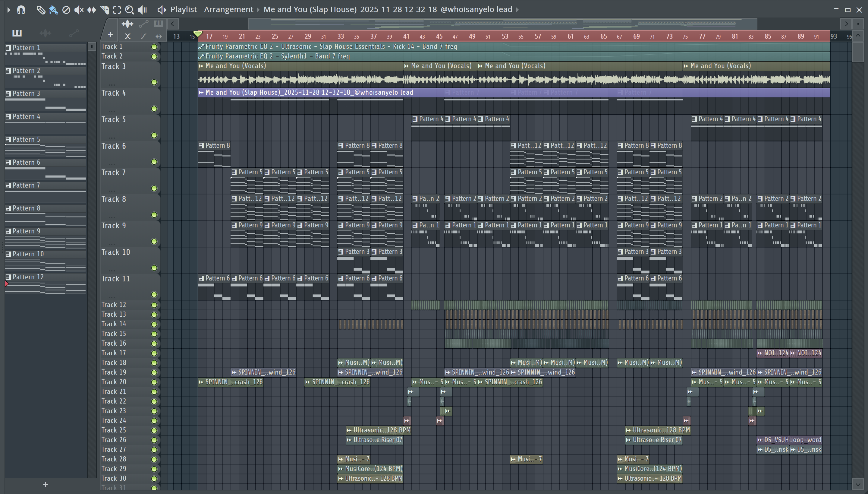Show audio clips in the picker panel
Viewport: 868px width, 494px height.
click(x=45, y=33)
